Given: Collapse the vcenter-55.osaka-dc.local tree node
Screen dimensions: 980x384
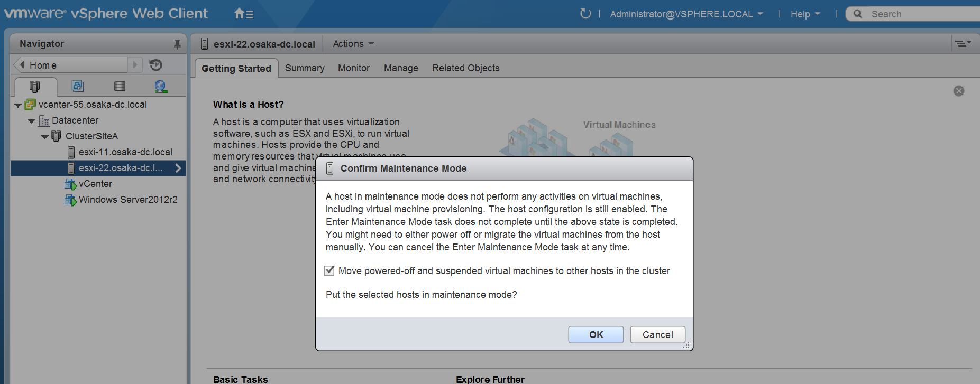Looking at the screenshot, I should coord(18,105).
